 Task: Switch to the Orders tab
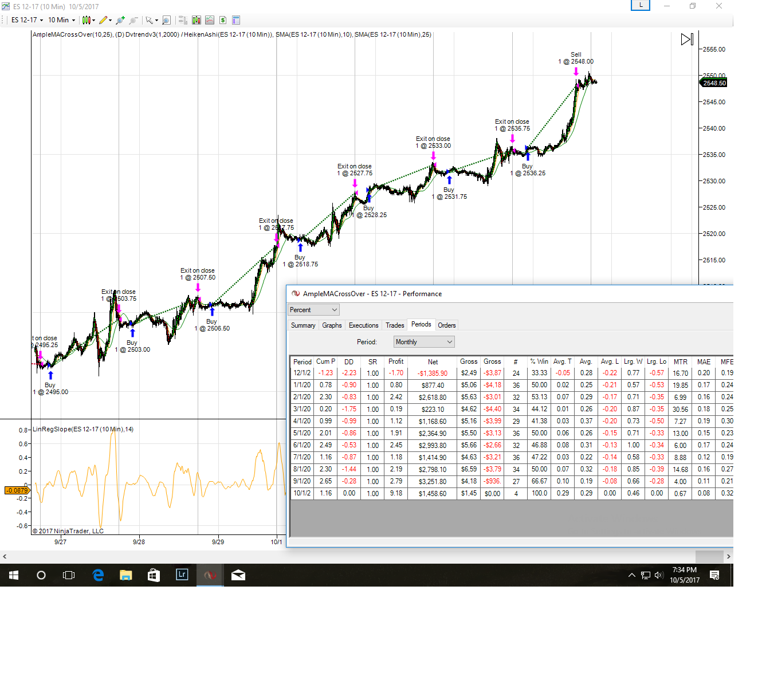447,325
